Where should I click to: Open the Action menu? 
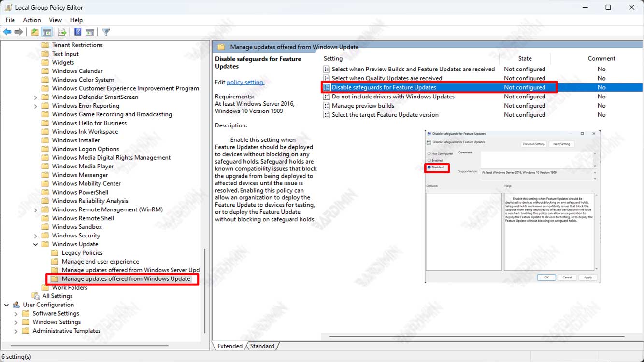32,20
